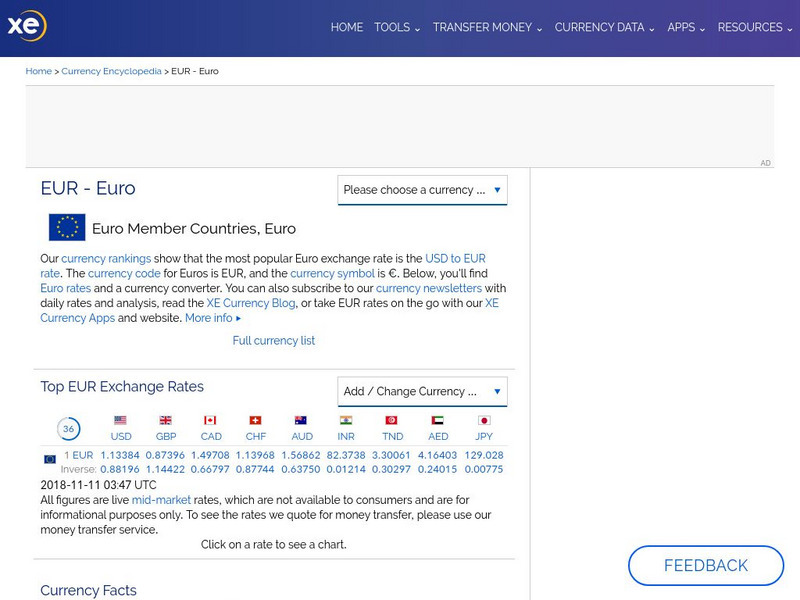Click the Tunisian flag icon above TND
800x600 pixels.
(x=391, y=420)
